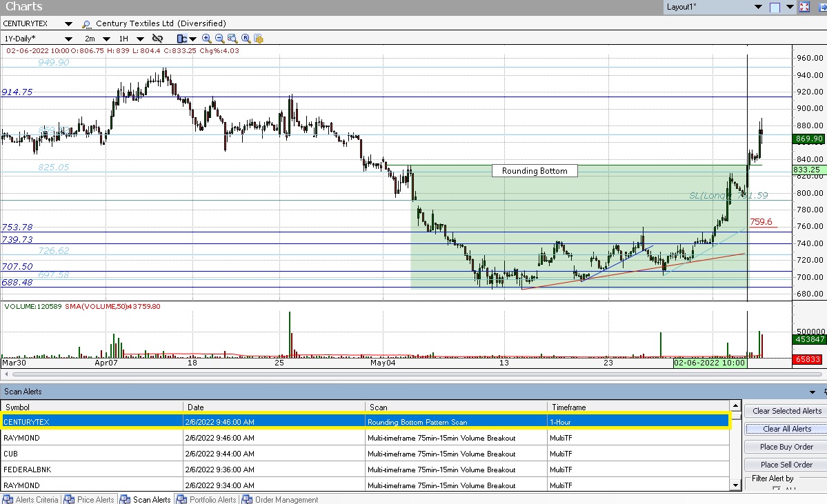The image size is (827, 504).
Task: Click the 869.90 current price tag
Action: (809, 139)
